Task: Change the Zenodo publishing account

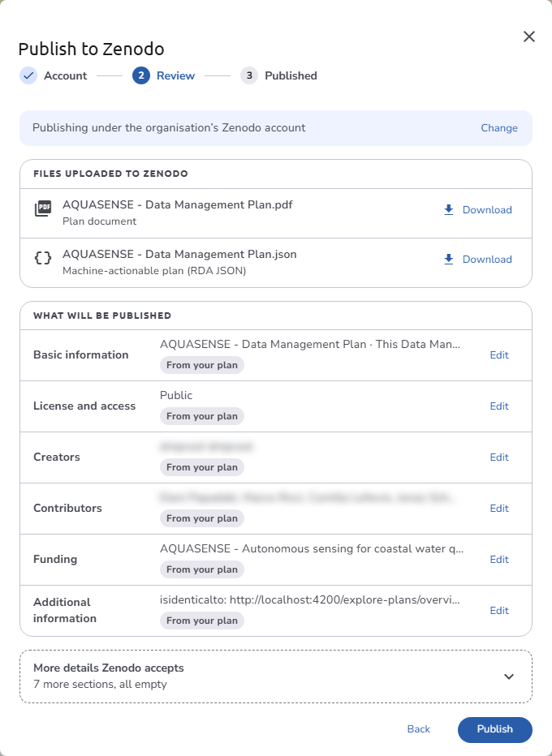Action: pos(499,128)
